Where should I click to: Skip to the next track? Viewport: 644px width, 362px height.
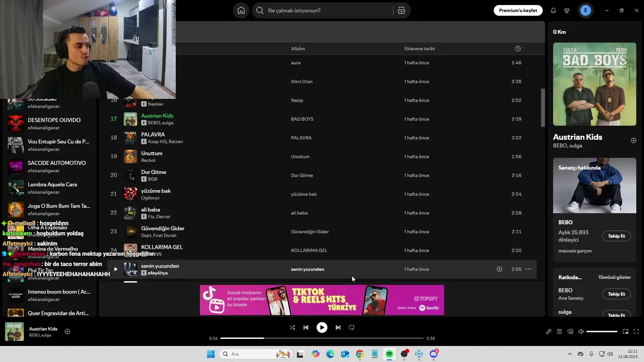[338, 327]
